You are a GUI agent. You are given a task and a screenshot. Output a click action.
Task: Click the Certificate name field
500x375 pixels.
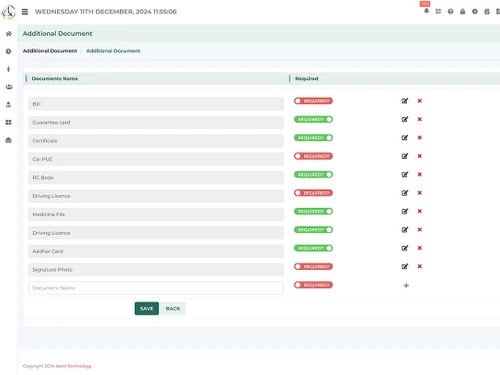click(156, 141)
